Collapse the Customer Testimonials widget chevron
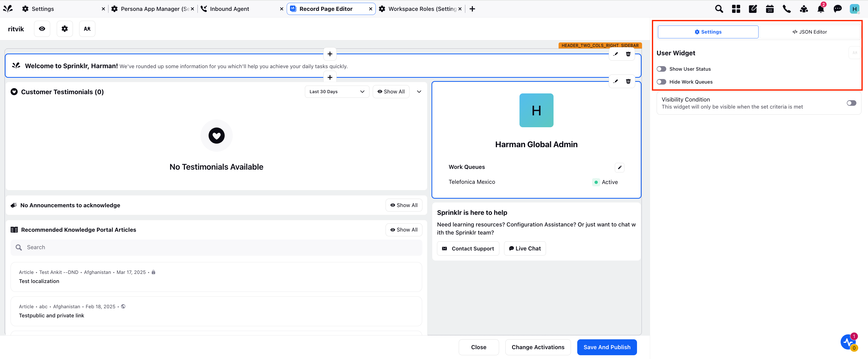Screen dimensions: 868x359 coord(419,91)
